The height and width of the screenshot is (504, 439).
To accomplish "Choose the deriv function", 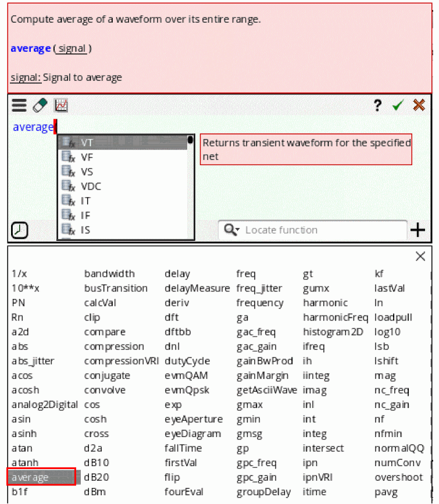I will (177, 303).
